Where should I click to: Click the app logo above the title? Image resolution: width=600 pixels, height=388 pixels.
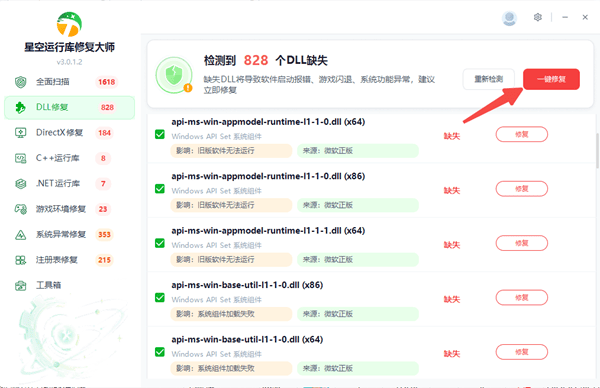(69, 24)
